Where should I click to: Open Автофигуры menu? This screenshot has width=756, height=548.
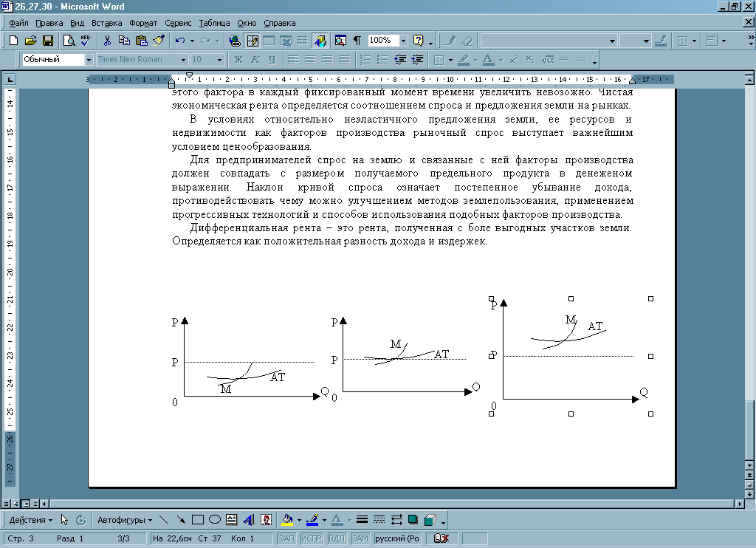(x=124, y=520)
